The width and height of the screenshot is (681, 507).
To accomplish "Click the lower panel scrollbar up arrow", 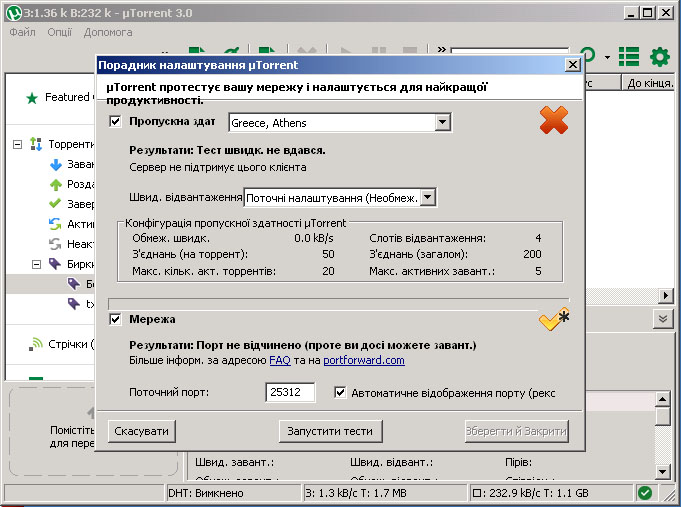I will pyautogui.click(x=662, y=399).
